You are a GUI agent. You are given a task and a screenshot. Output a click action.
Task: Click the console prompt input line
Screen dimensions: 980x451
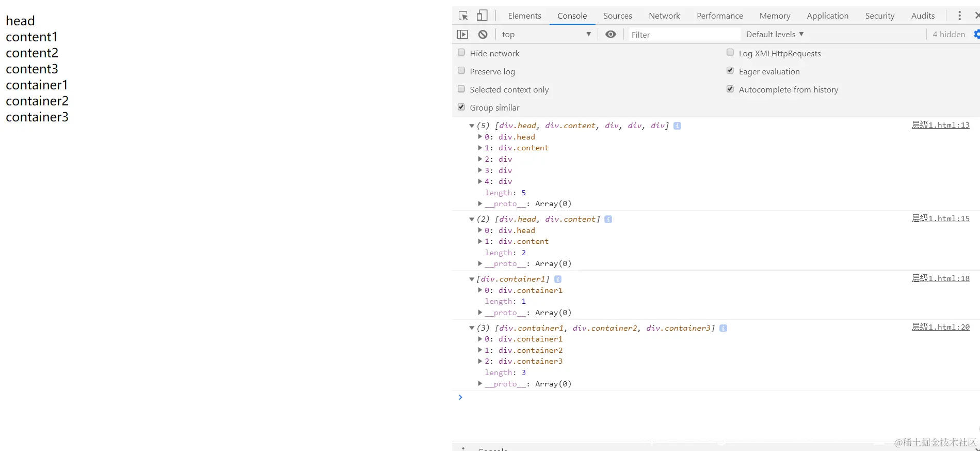pos(717,397)
